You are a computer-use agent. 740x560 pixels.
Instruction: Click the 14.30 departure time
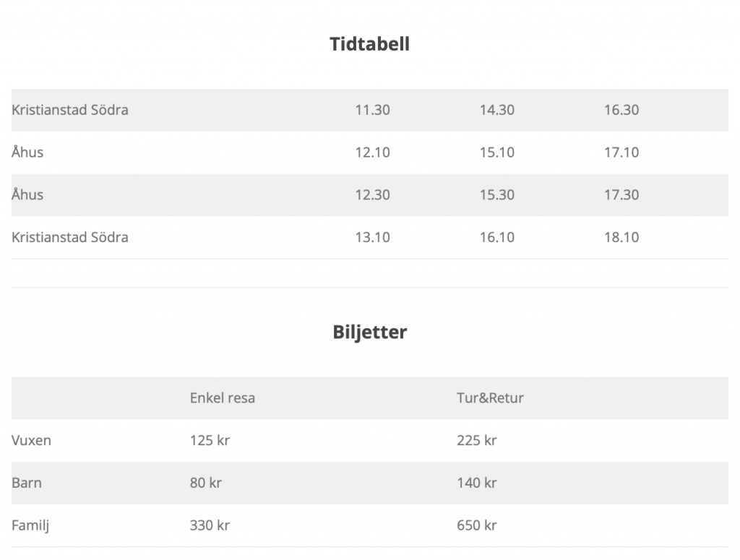[496, 111]
